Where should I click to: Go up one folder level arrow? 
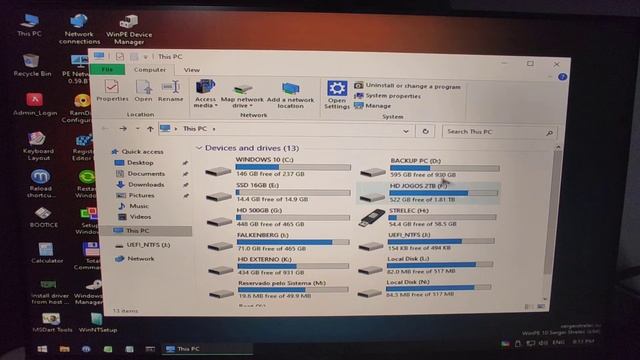point(150,129)
